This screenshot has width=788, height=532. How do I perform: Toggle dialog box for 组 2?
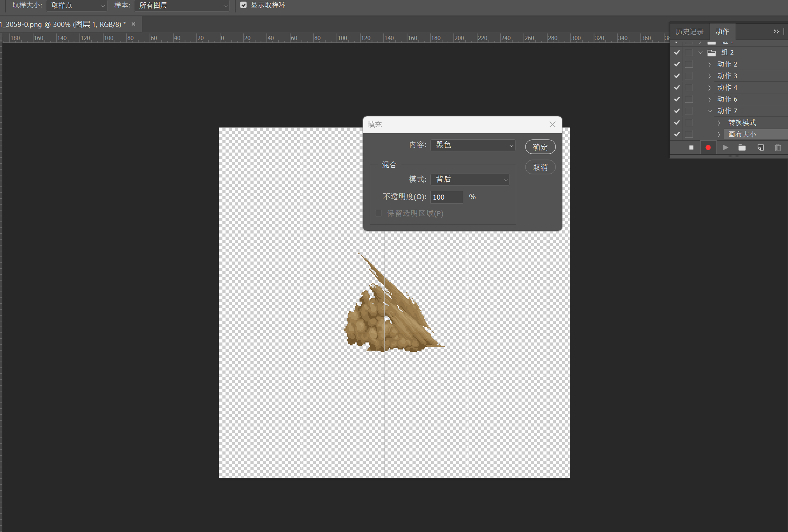click(689, 53)
